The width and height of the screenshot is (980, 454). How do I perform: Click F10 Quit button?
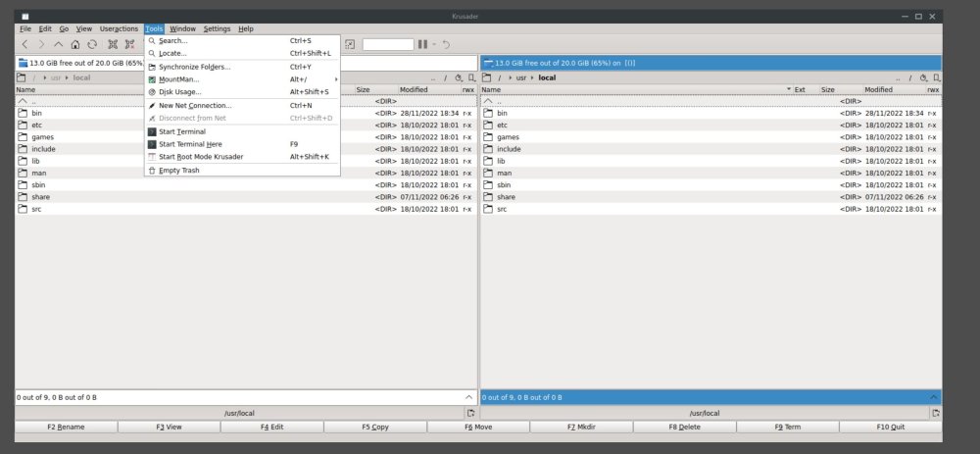pyautogui.click(x=890, y=428)
